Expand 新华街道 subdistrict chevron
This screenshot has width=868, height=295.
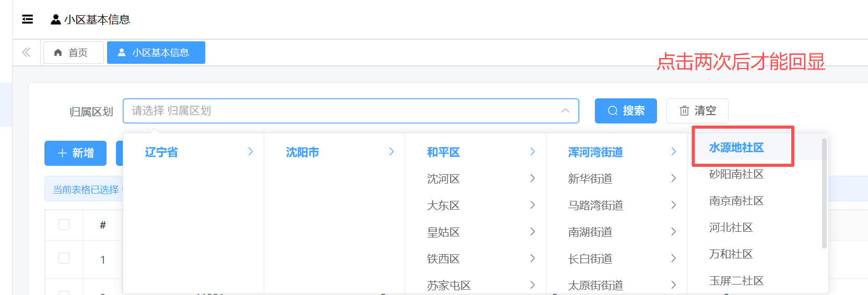click(673, 178)
